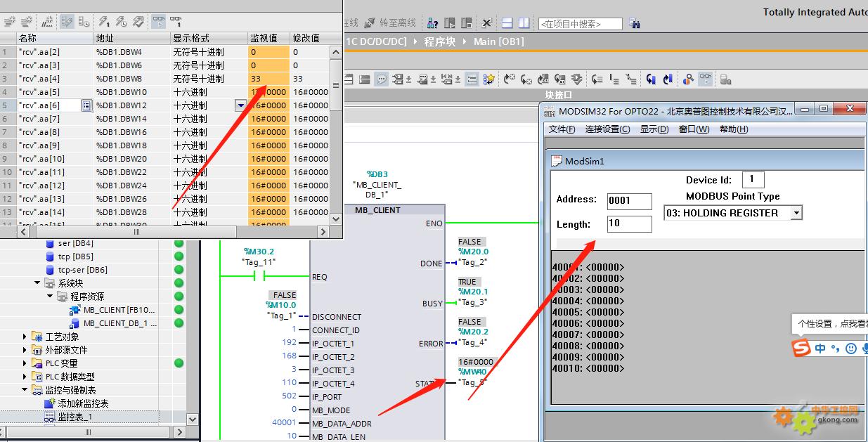The image size is (868, 442).
Task: Open 帮助(H) menu in MODSIM32
Action: pyautogui.click(x=734, y=129)
